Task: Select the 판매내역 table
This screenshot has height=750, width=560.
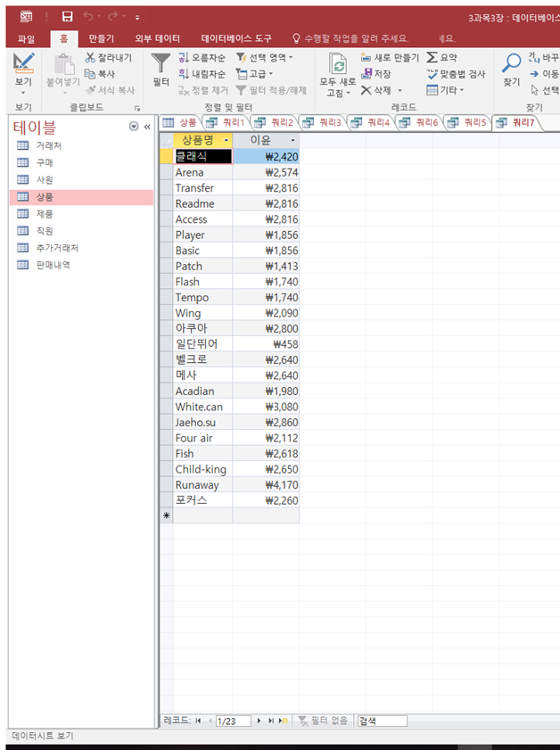Action: point(81,265)
